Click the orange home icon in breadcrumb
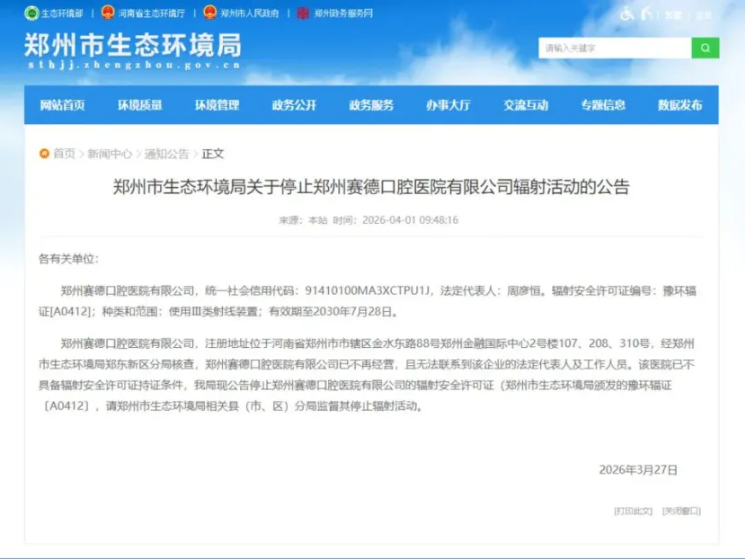This screenshot has height=560, width=746. click(44, 154)
